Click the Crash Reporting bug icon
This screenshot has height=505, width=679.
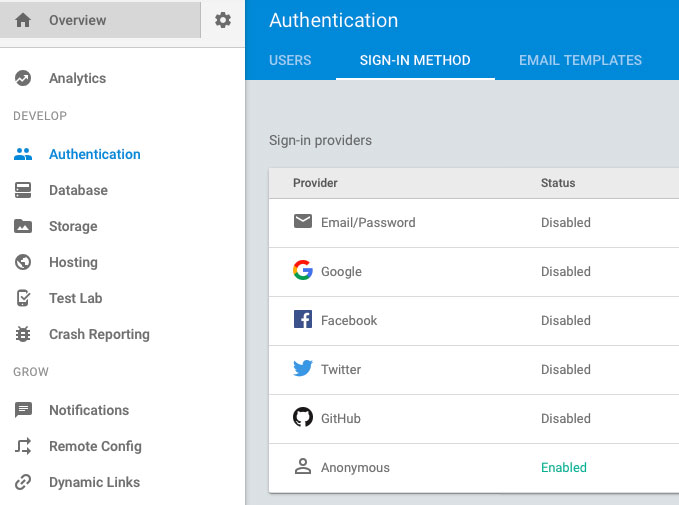point(23,334)
